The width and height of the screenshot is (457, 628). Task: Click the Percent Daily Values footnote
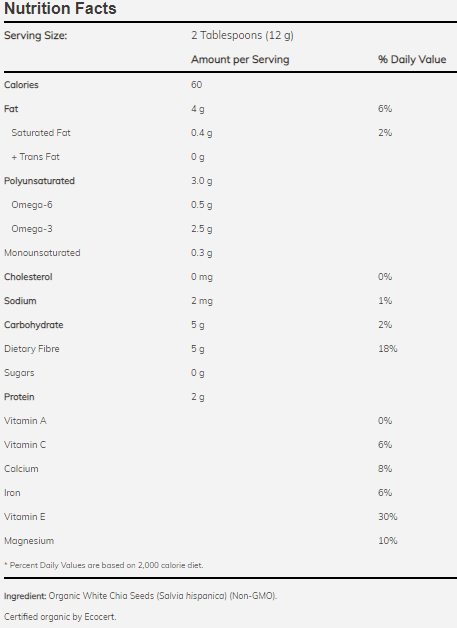pyautogui.click(x=104, y=565)
